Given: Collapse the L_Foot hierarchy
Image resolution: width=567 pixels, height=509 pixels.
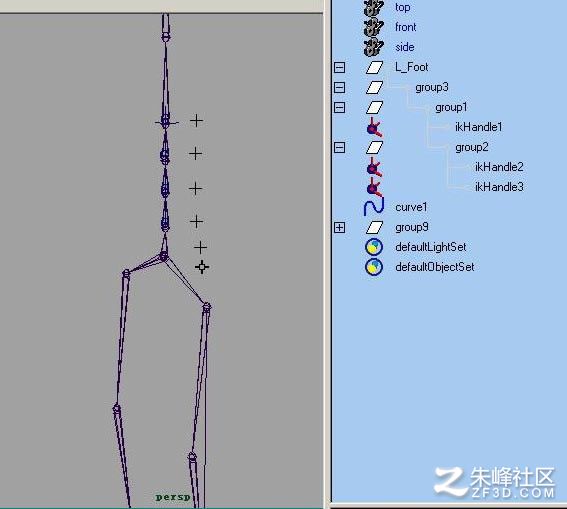Looking at the screenshot, I should [340, 67].
